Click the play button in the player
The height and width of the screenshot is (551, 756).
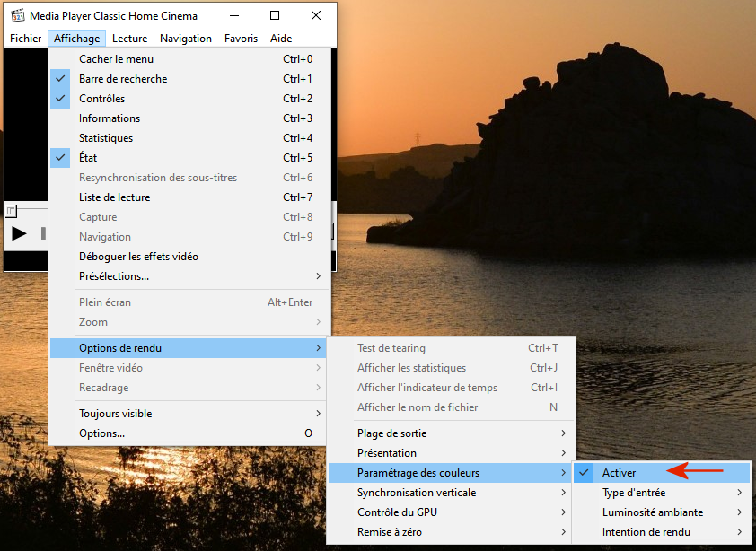pos(19,234)
